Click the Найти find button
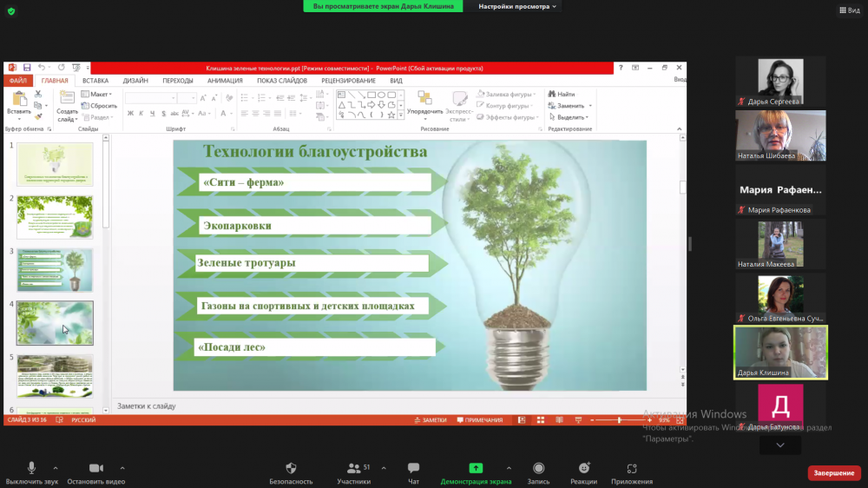868x488 pixels. 562,94
